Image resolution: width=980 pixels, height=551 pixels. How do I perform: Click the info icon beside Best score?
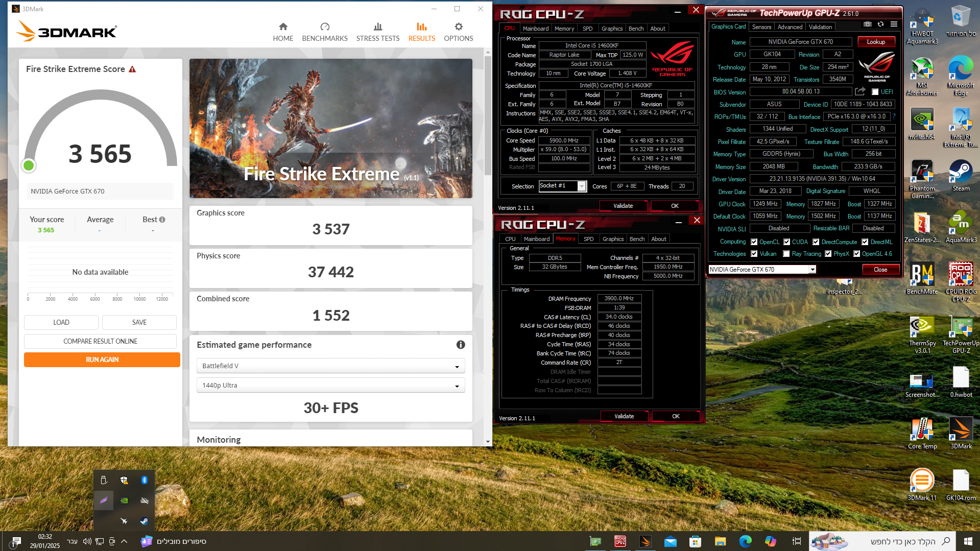tap(162, 220)
